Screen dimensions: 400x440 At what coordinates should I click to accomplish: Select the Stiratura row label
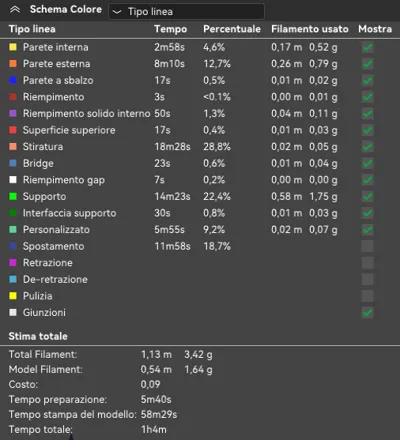(x=43, y=147)
